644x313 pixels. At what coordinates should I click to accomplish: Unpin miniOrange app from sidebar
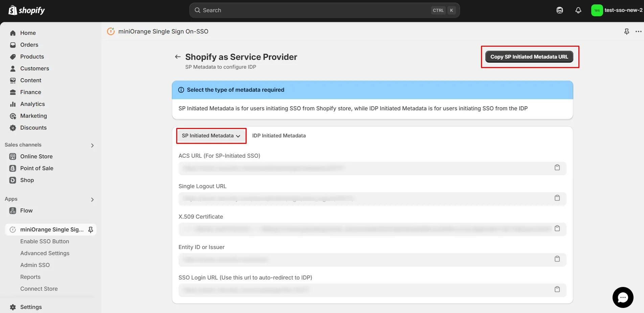[91, 230]
